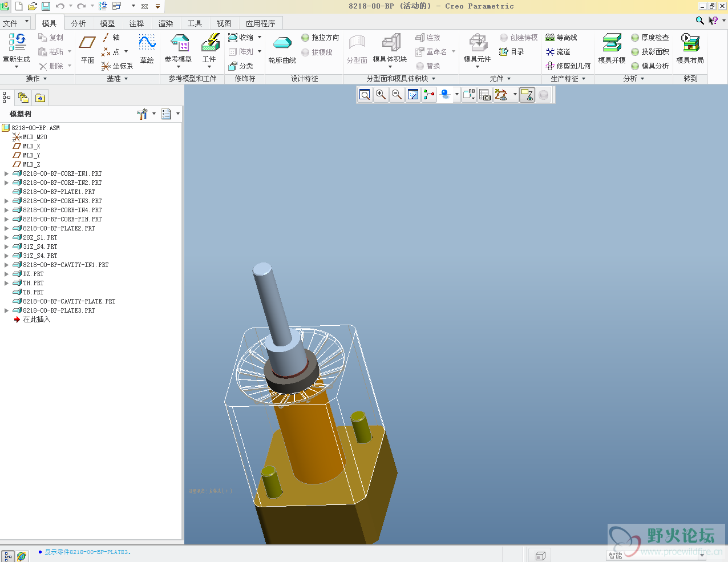
Task: Click the Zoom In magnifier icon
Action: [x=381, y=95]
